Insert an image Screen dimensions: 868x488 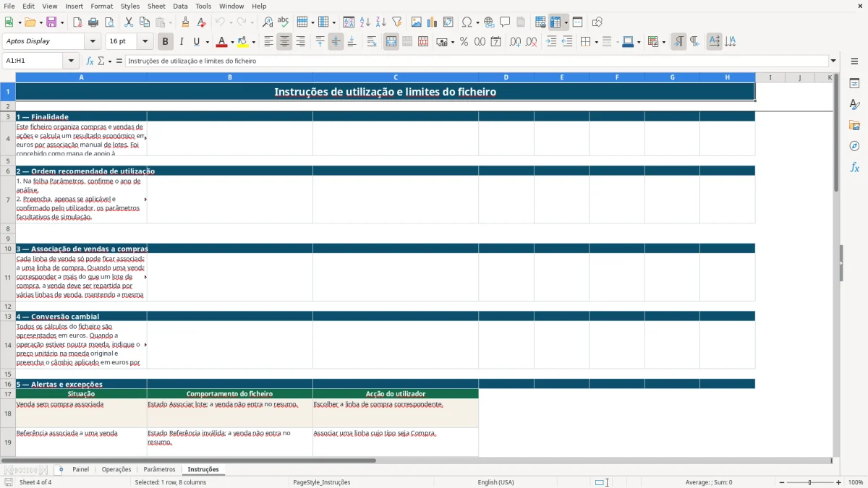[x=416, y=22]
